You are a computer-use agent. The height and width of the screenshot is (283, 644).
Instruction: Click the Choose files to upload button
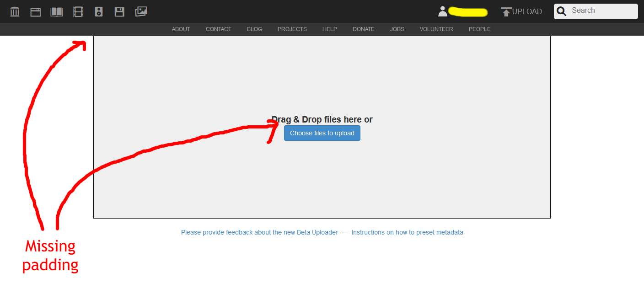point(322,133)
